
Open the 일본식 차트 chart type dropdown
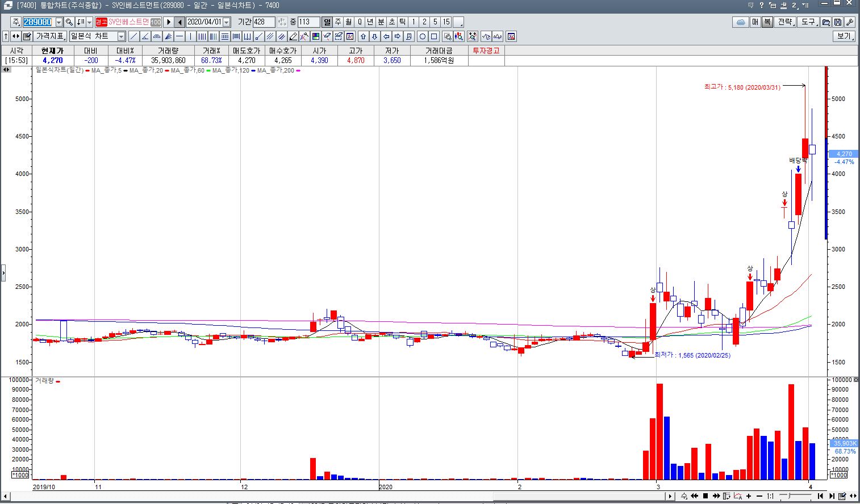[121, 36]
